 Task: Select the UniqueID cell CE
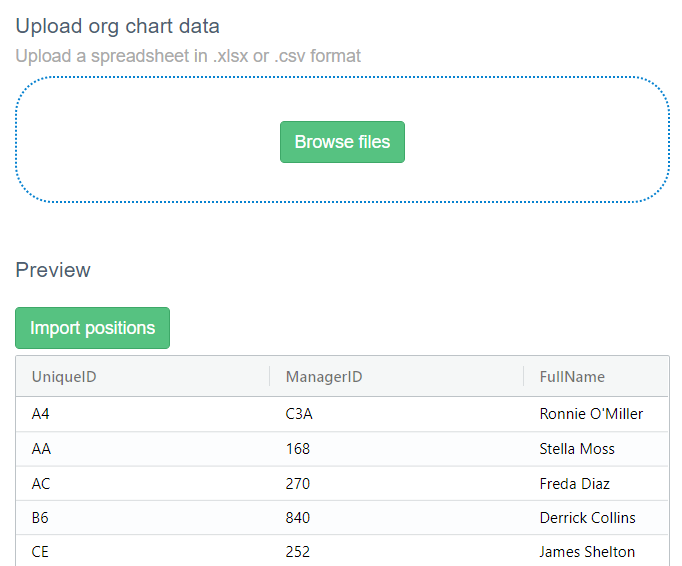coord(41,552)
